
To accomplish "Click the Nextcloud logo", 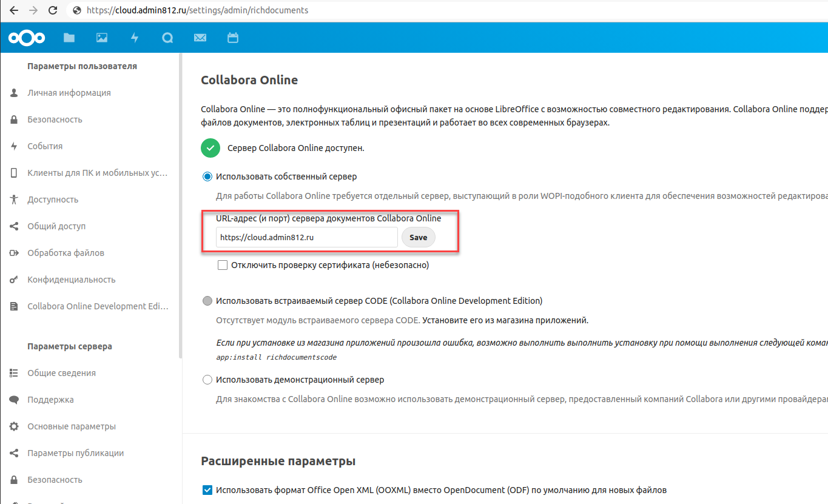I will [27, 38].
